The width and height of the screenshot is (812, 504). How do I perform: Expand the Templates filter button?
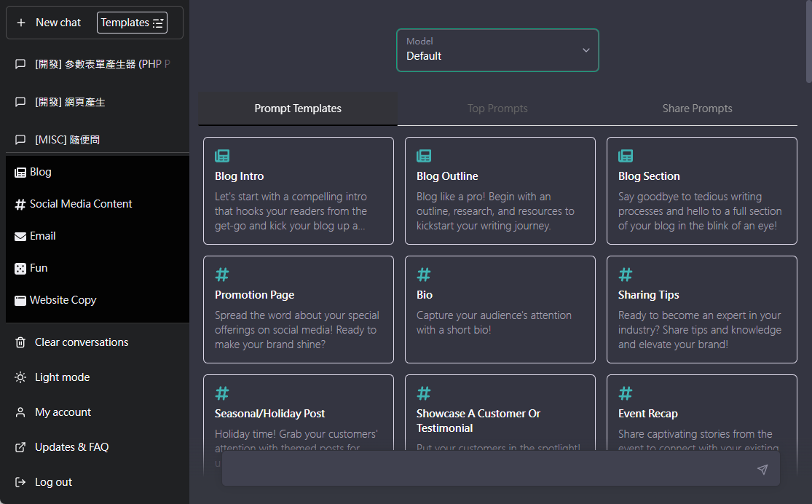(132, 23)
